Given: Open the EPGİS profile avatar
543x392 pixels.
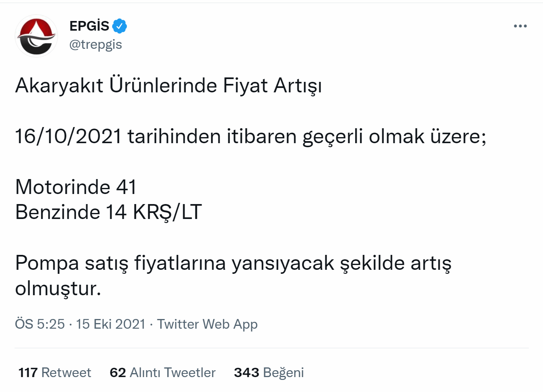Looking at the screenshot, I should (x=36, y=36).
